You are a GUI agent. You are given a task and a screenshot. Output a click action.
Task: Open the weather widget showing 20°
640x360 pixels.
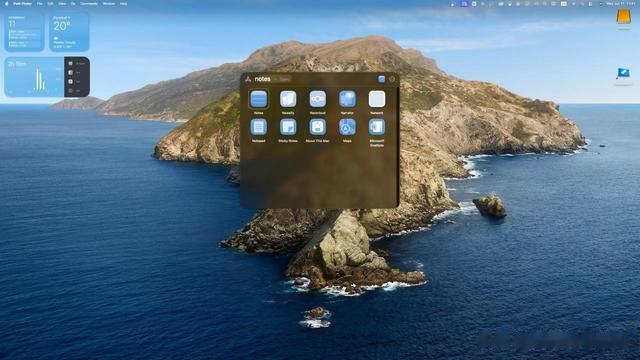[x=69, y=32]
